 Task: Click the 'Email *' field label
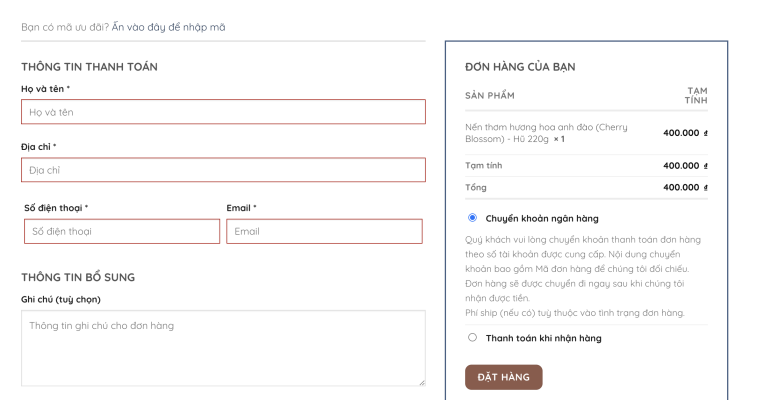click(241, 208)
